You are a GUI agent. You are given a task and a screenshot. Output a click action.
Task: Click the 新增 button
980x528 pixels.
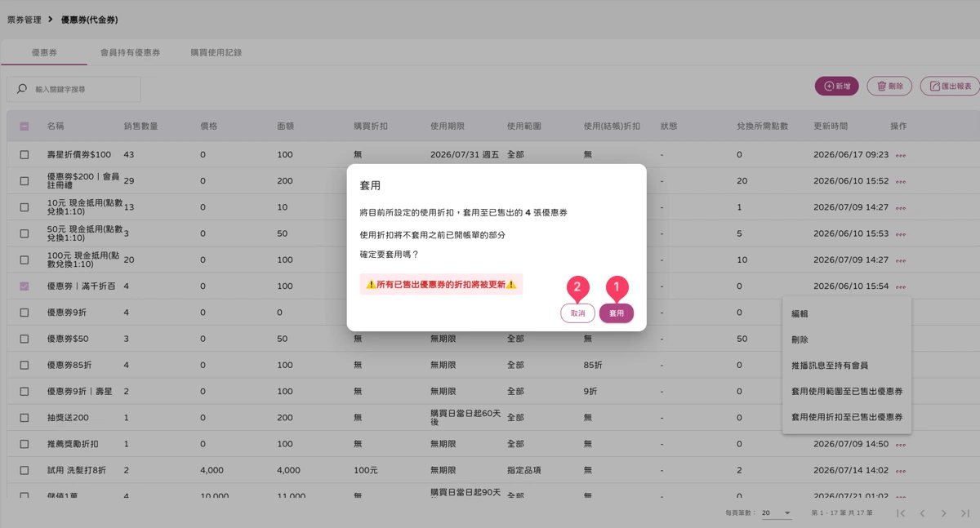pos(836,86)
